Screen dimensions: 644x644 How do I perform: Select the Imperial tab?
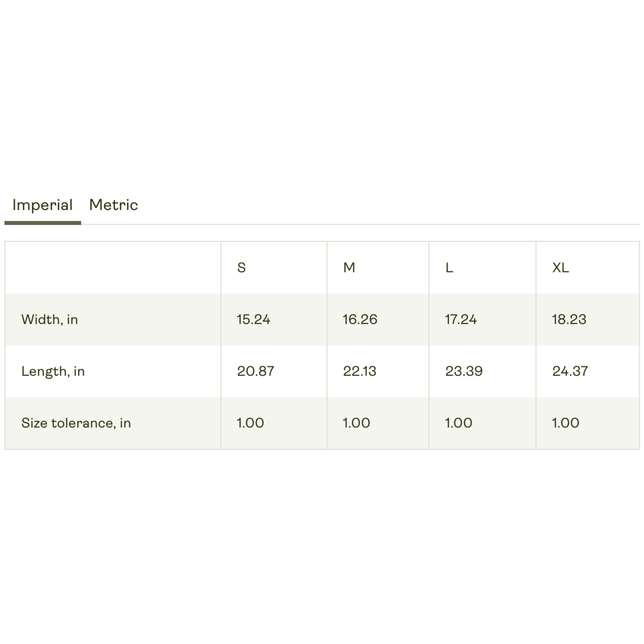point(42,205)
